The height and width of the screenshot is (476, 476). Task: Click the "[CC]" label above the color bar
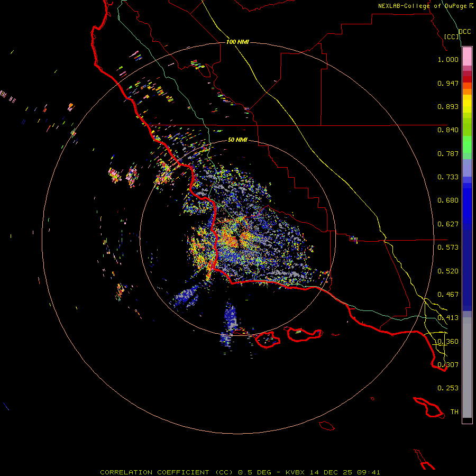(x=452, y=36)
